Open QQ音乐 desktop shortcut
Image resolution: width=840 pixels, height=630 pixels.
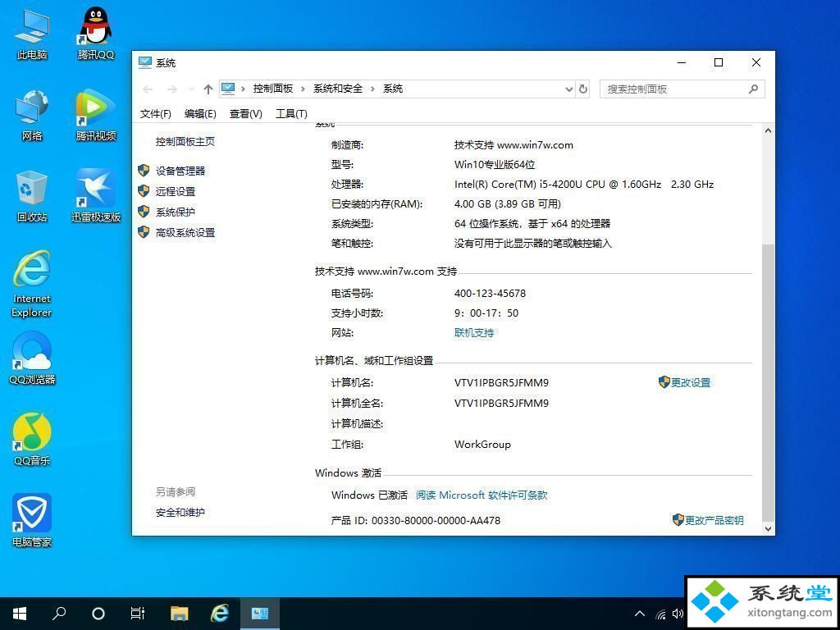point(32,440)
